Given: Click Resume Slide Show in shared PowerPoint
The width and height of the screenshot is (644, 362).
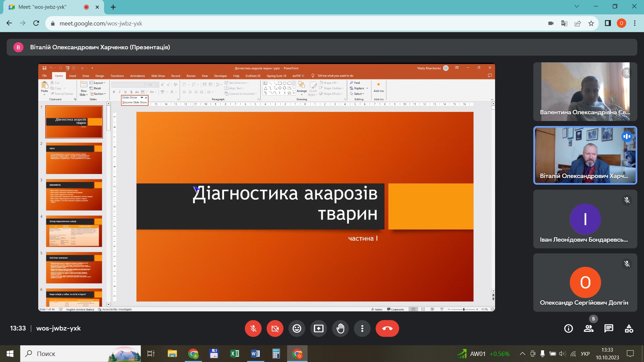Looking at the screenshot, I should (135, 102).
